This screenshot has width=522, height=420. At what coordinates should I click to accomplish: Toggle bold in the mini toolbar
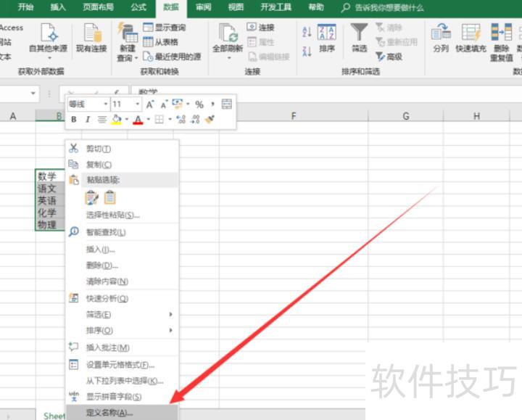[74, 119]
